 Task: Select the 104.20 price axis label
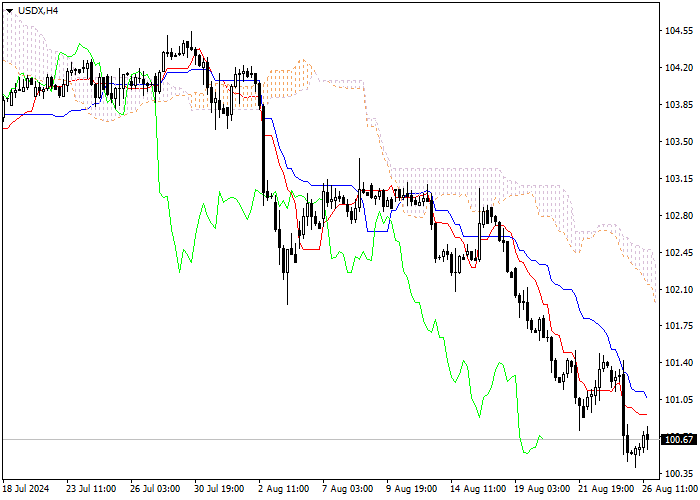[x=679, y=68]
